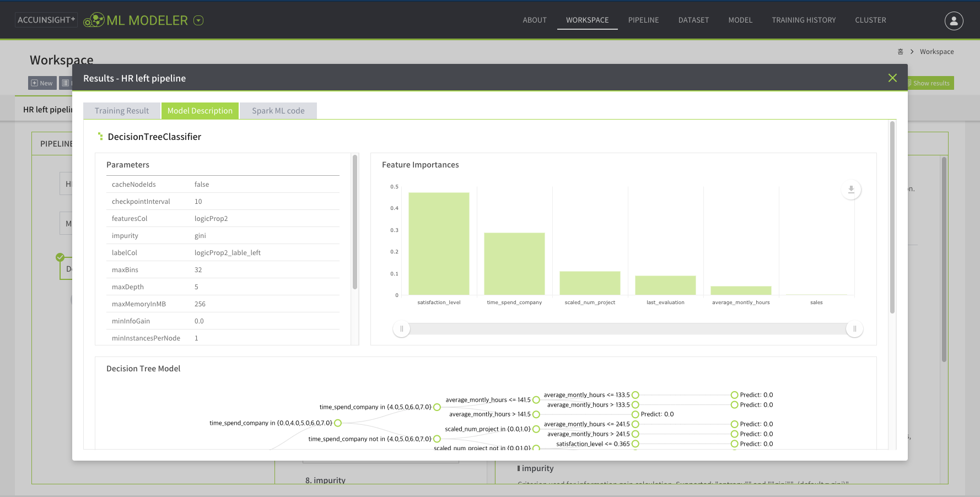
Task: Click the 'logicProp2_lable_left' labelCol value
Action: (228, 253)
